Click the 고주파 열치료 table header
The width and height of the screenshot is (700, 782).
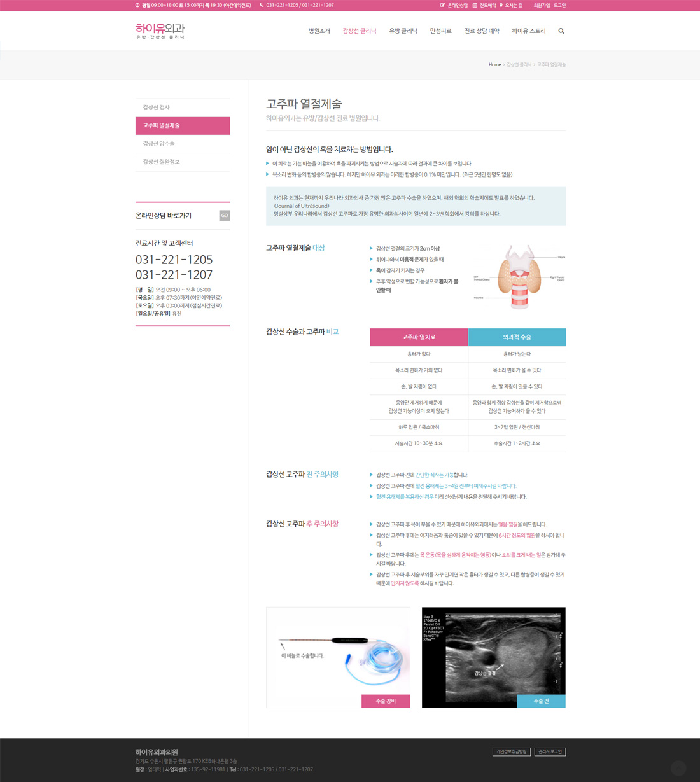419,337
